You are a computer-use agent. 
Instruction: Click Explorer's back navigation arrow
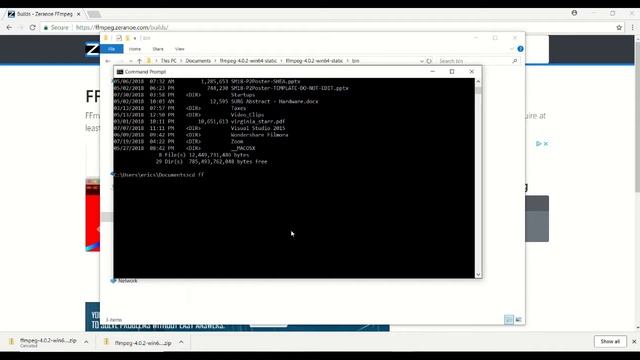tap(108, 61)
